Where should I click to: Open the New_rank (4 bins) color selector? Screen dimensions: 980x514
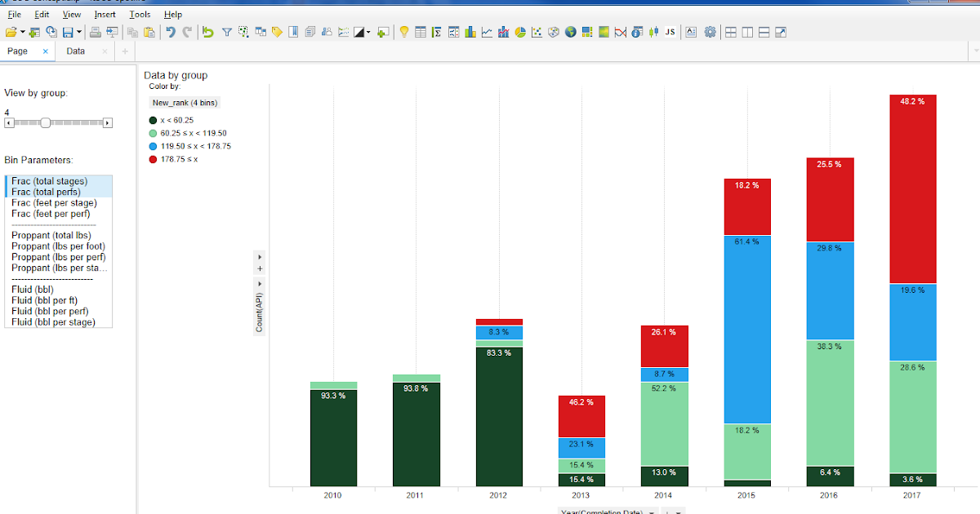(183, 103)
